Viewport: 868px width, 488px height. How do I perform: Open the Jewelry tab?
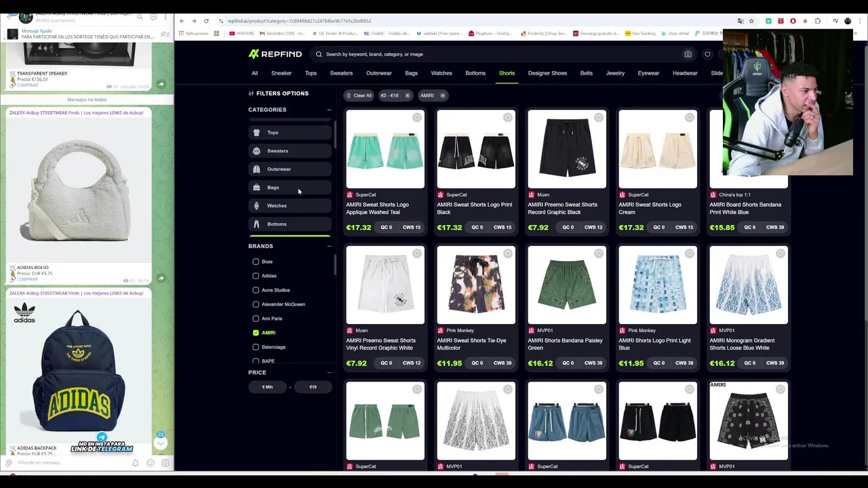(x=615, y=73)
